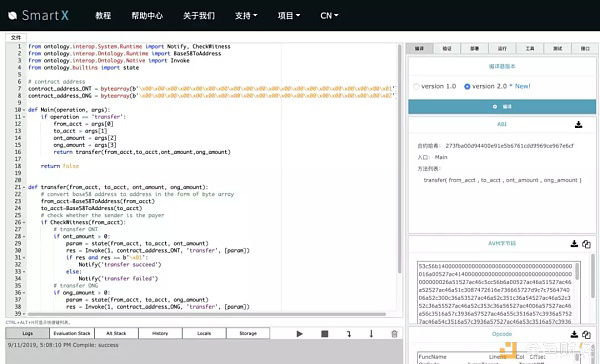Screen dimensions: 600x364
Task: Download the ABI file via download icon
Action: click(579, 124)
